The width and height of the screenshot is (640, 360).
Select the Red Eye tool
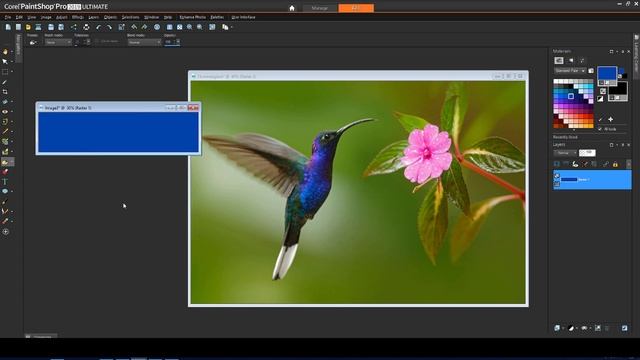pos(5,111)
